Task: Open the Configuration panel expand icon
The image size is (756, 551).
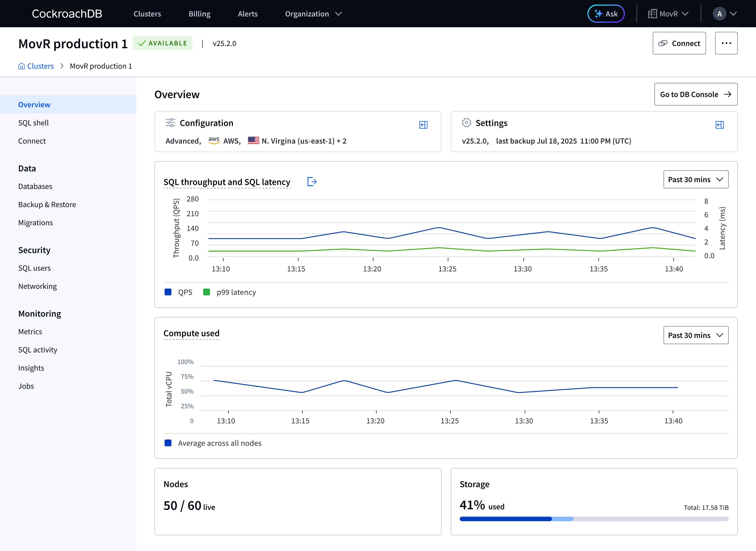Action: point(423,125)
